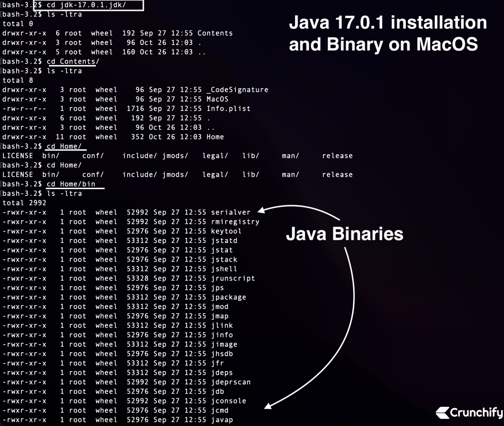Click the 'total 8' line
This screenshot has width=504, height=426.
point(18,80)
